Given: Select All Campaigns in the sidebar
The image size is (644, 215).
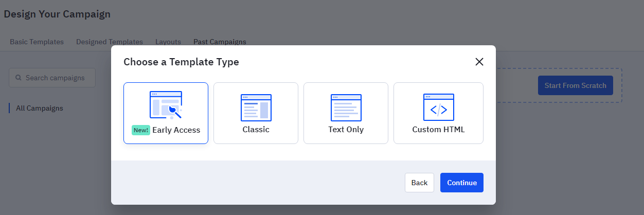Looking at the screenshot, I should coord(40,108).
